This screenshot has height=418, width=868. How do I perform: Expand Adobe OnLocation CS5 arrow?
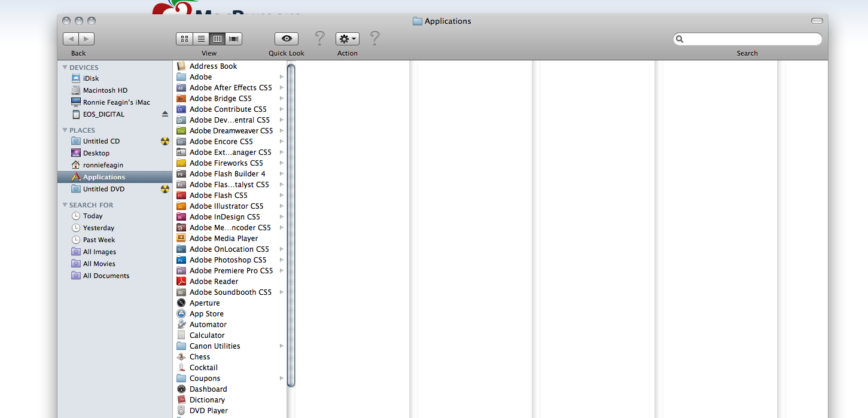click(x=281, y=249)
